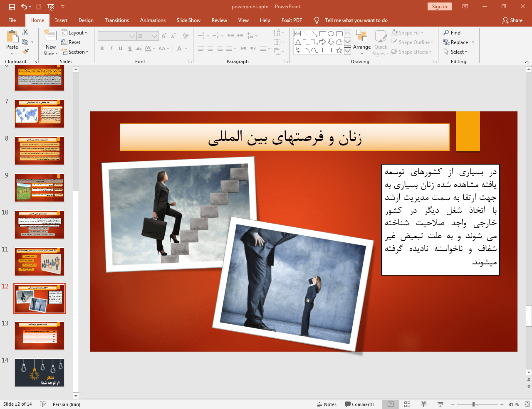Toggle Italic formatting

pos(111,49)
